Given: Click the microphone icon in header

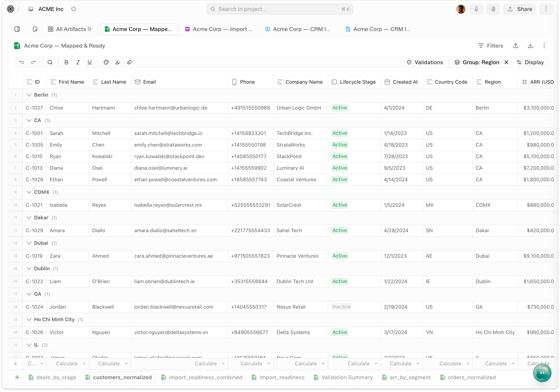Looking at the screenshot, I should tap(476, 9).
